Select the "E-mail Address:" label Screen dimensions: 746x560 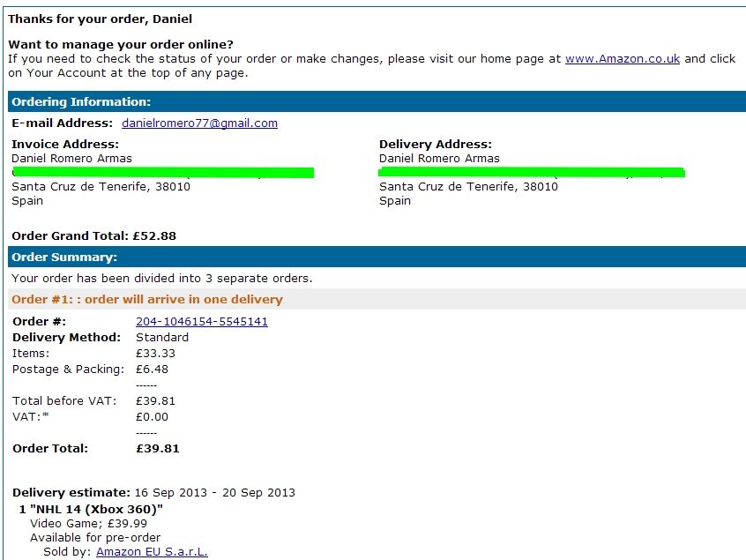point(62,123)
